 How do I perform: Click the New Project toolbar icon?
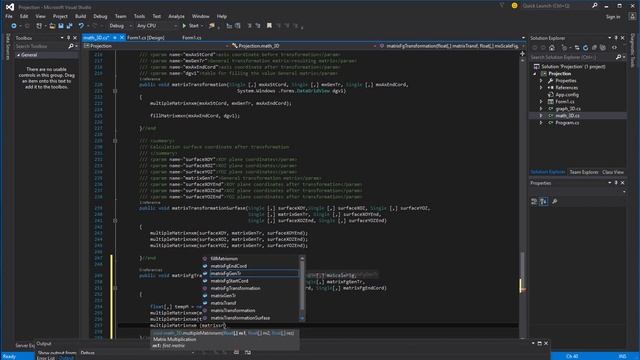[x=39, y=26]
